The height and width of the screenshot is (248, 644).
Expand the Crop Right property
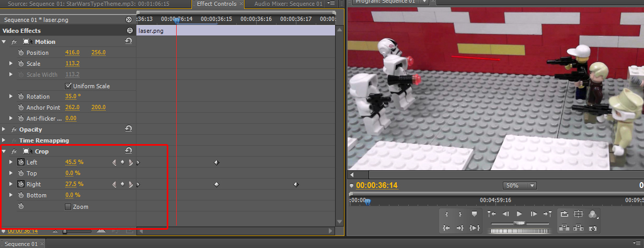pyautogui.click(x=11, y=184)
